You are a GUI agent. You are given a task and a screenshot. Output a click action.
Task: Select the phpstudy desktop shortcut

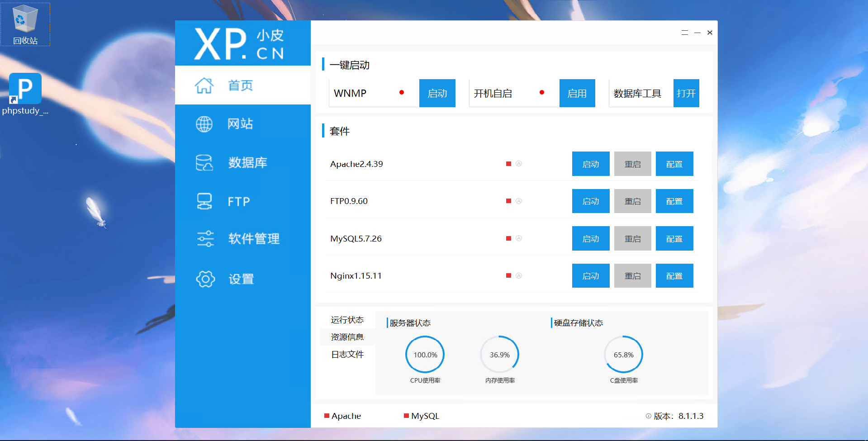point(25,94)
